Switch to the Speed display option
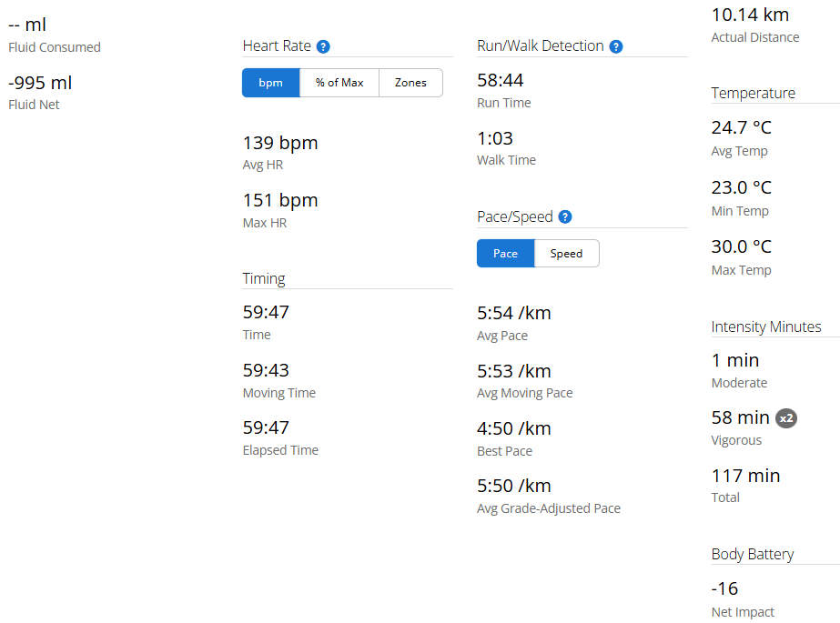This screenshot has height=623, width=840. tap(566, 254)
